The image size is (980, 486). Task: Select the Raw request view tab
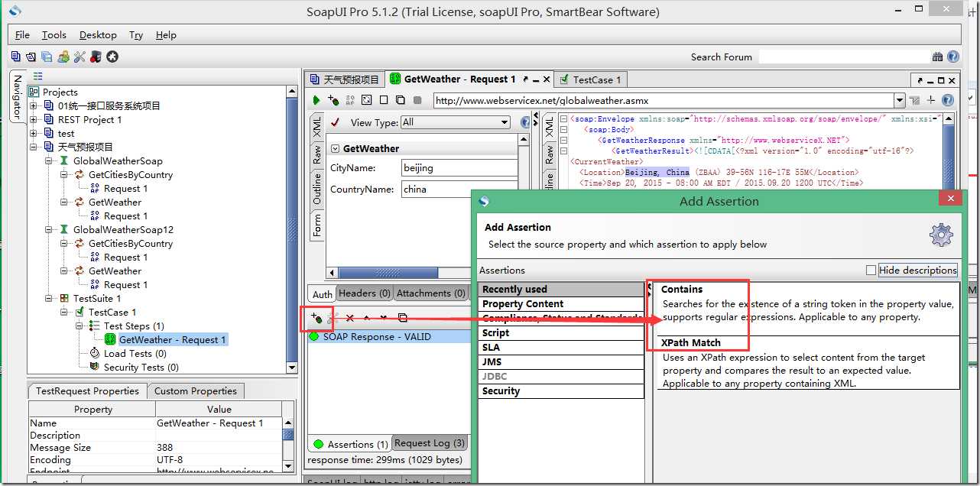pyautogui.click(x=316, y=155)
